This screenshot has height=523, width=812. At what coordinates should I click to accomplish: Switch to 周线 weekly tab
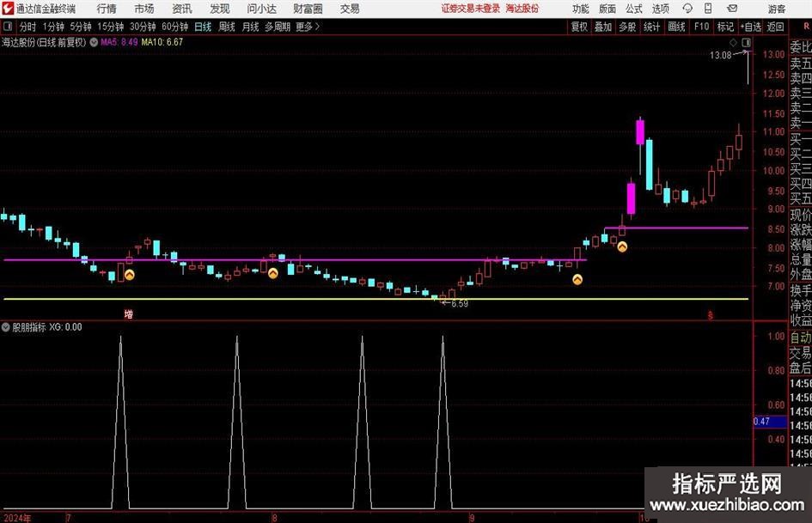pyautogui.click(x=226, y=27)
